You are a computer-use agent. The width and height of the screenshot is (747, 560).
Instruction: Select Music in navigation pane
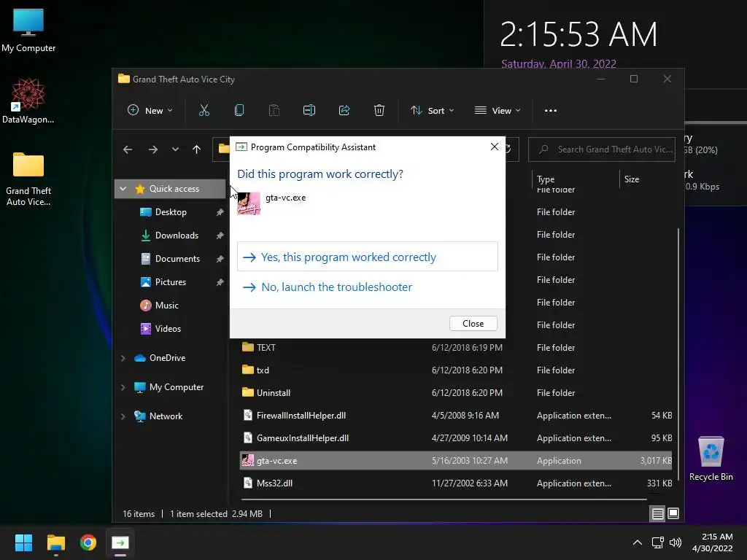[166, 306]
